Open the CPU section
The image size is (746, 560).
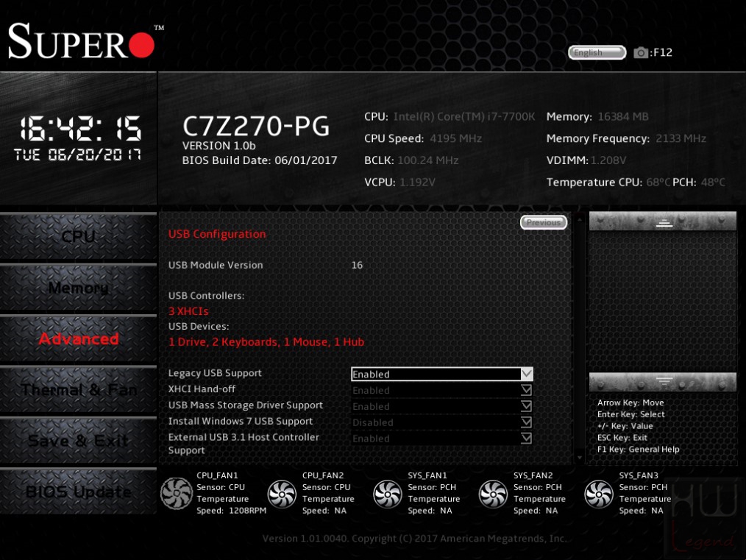coord(78,236)
